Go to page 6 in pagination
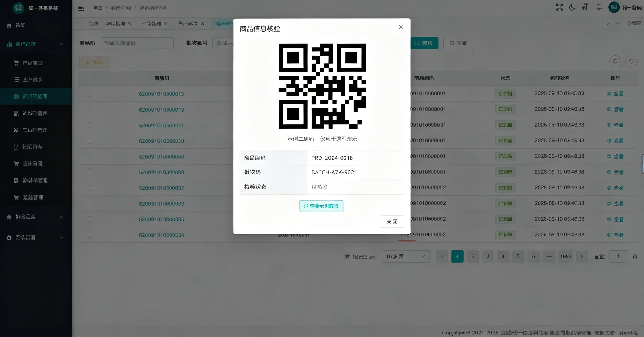This screenshot has height=337, width=644. pyautogui.click(x=534, y=256)
